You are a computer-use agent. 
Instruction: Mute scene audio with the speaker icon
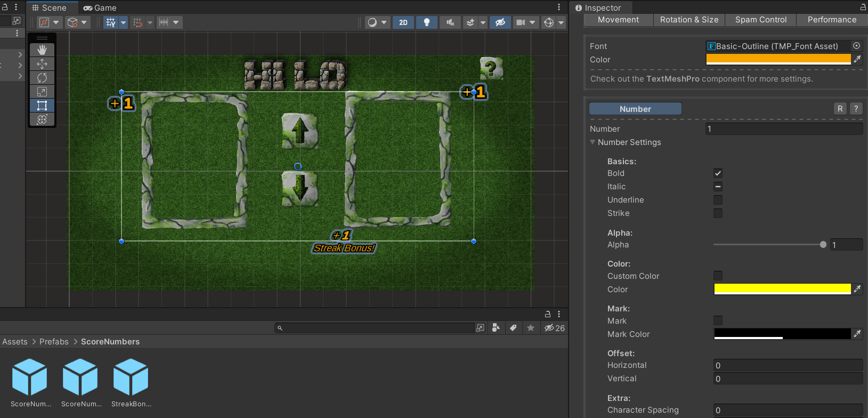click(450, 22)
